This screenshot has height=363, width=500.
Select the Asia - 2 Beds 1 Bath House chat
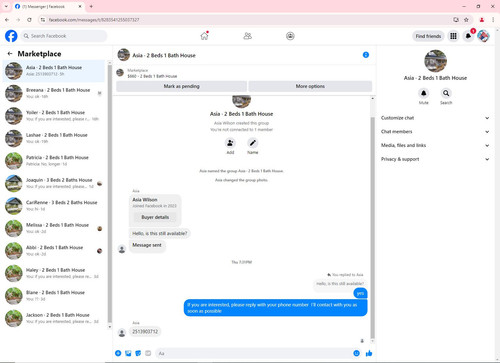54,71
